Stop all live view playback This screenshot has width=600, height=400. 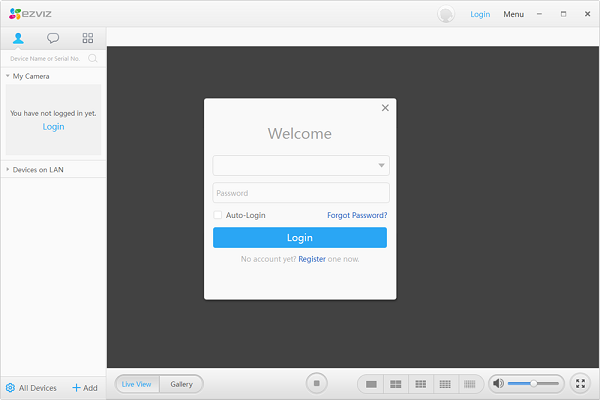click(x=316, y=383)
